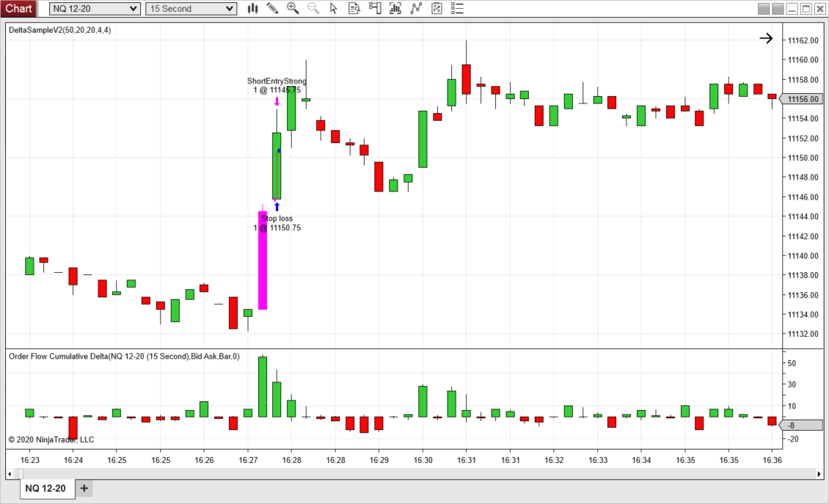Click the ShortEntryStrong execution label

click(277, 85)
